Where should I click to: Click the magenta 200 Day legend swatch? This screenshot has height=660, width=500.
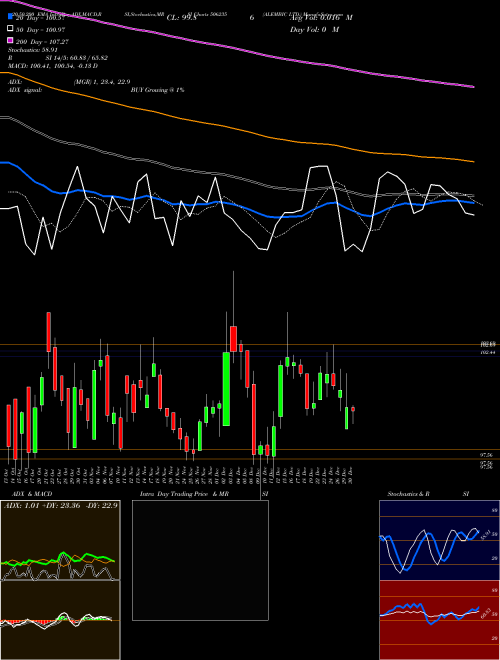coord(11,41)
